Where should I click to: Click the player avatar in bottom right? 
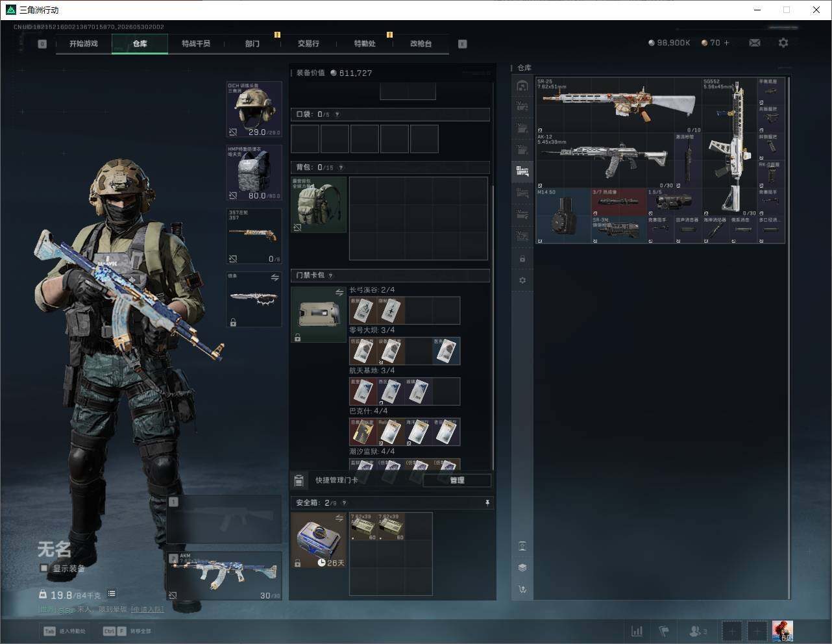click(782, 631)
